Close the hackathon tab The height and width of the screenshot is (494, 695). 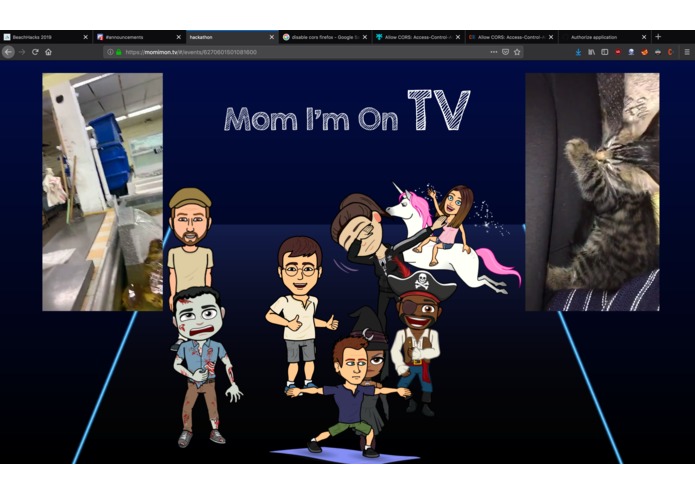[272, 37]
